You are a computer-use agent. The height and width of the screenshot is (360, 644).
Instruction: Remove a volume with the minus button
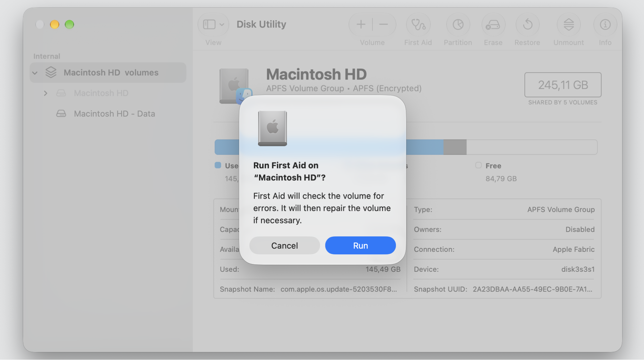383,24
